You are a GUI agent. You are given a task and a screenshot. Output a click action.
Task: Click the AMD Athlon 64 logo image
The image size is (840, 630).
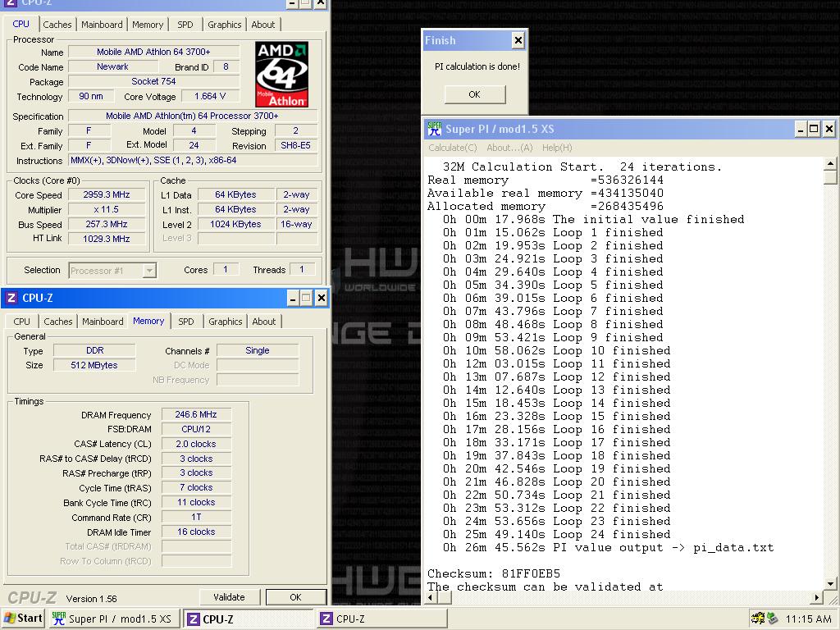[281, 74]
